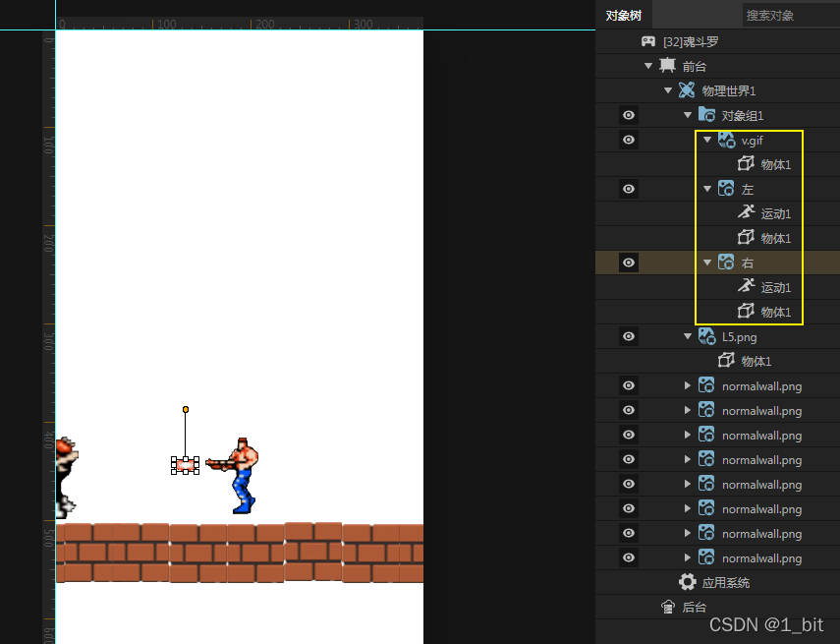
Task: Collapse the 物理世界1 node
Action: [668, 90]
